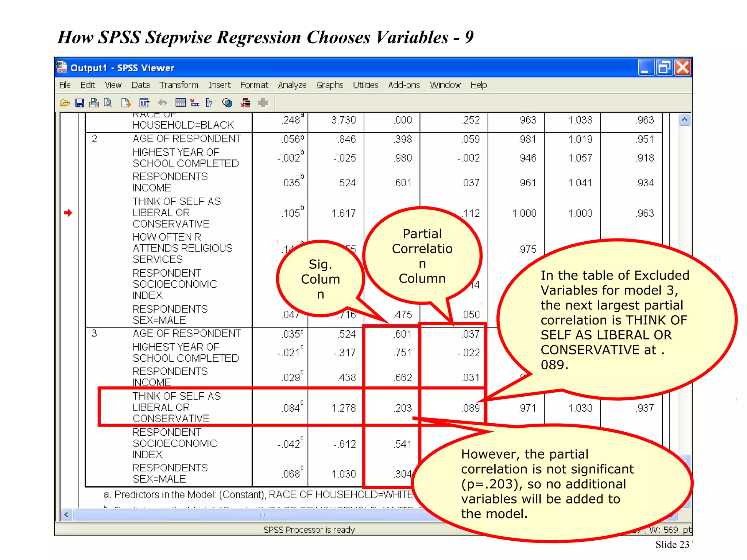Click the horizontal scrollbar left arrow
This screenshot has height=560, width=747.
66,514
